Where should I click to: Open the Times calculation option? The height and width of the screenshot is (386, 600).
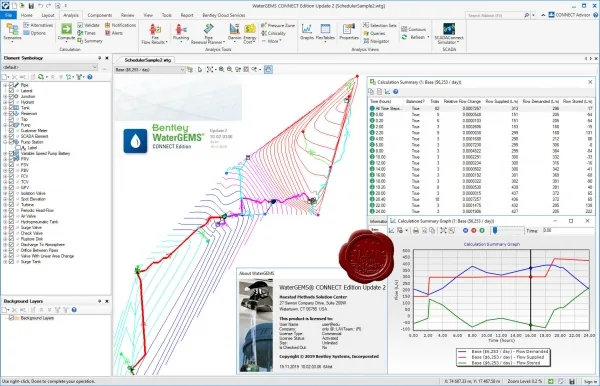tap(86, 33)
